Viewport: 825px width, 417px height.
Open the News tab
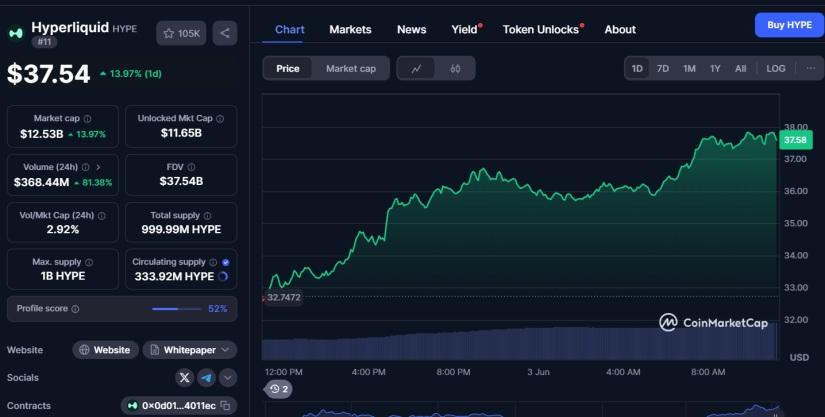point(411,29)
